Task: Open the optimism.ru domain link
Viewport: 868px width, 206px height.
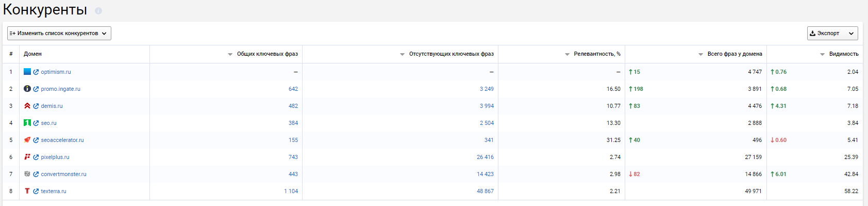Action: coord(56,72)
